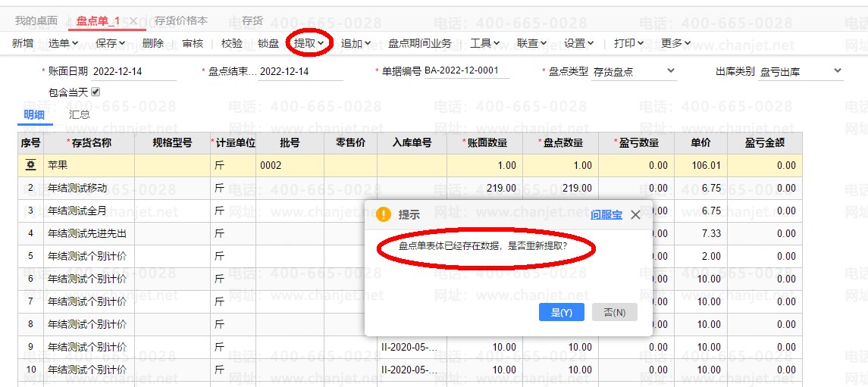Click 盈亏金额 column header

[764, 142]
